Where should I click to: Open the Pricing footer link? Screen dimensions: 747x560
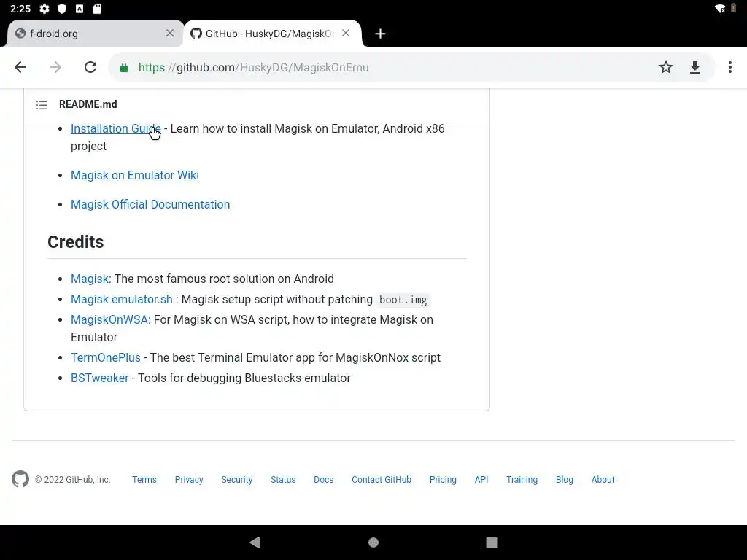[443, 480]
